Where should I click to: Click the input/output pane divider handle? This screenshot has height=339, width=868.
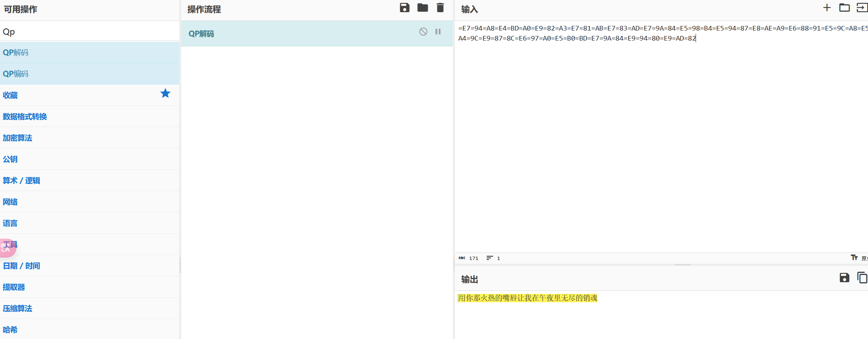[x=682, y=265]
